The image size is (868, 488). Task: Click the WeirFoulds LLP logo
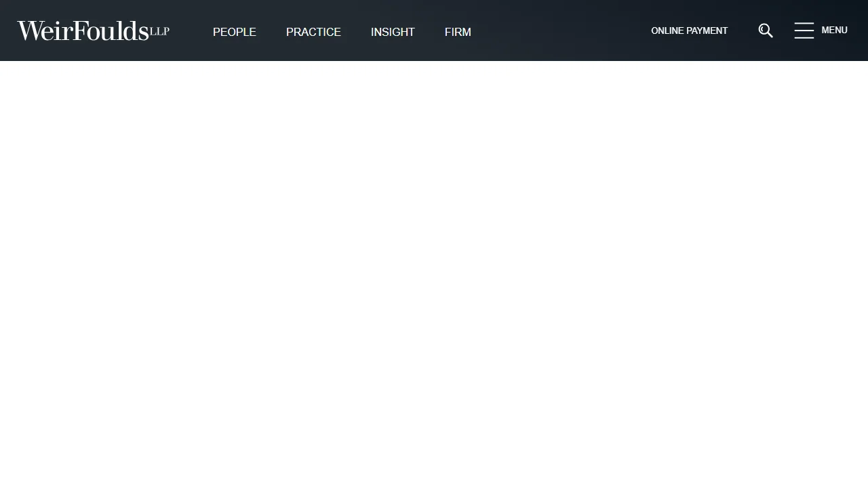(x=94, y=30)
